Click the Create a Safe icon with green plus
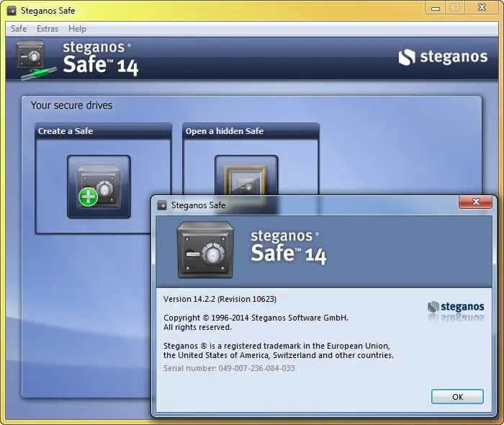Image resolution: width=504 pixels, height=425 pixels. click(x=99, y=187)
